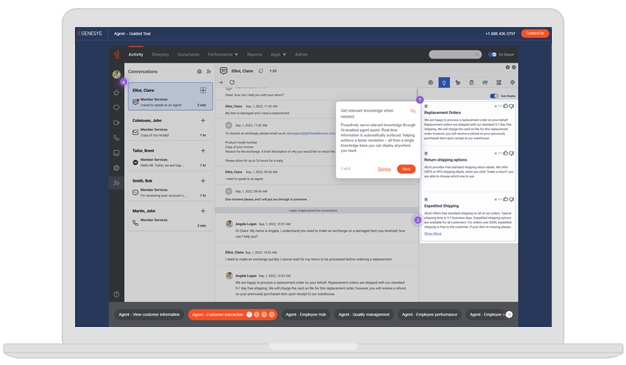Toggle the On Queue switch
The image size is (626, 365).
[x=492, y=54]
